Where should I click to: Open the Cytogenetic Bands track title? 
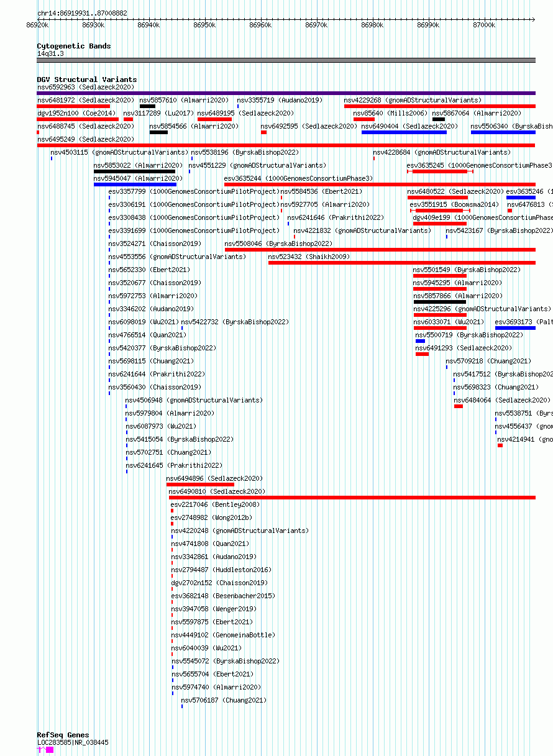tap(74, 46)
